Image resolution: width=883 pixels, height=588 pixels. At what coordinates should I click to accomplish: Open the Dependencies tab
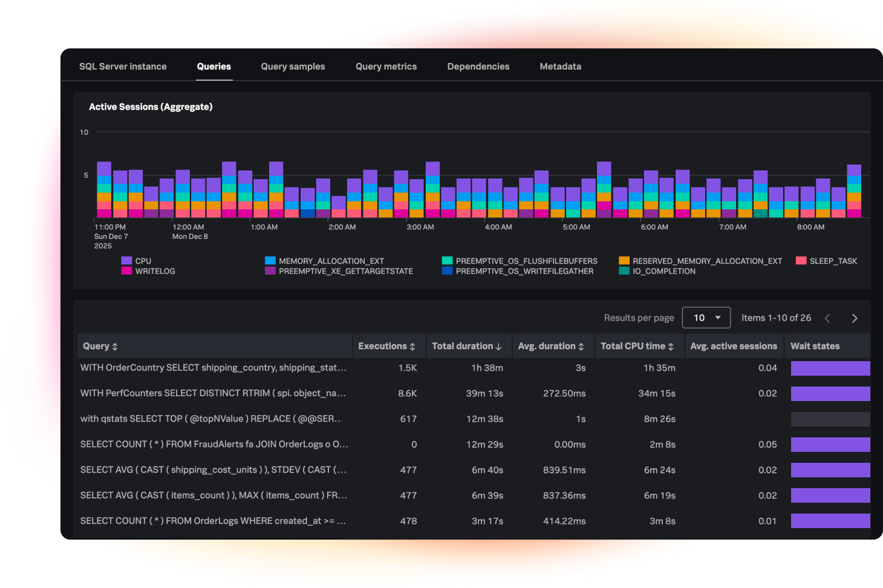[x=478, y=66]
